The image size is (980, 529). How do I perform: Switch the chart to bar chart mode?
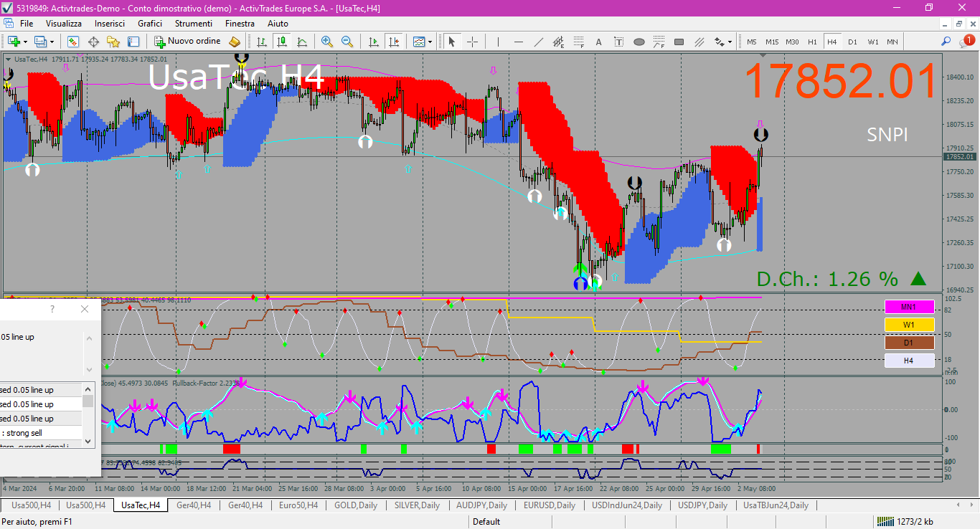[x=262, y=42]
